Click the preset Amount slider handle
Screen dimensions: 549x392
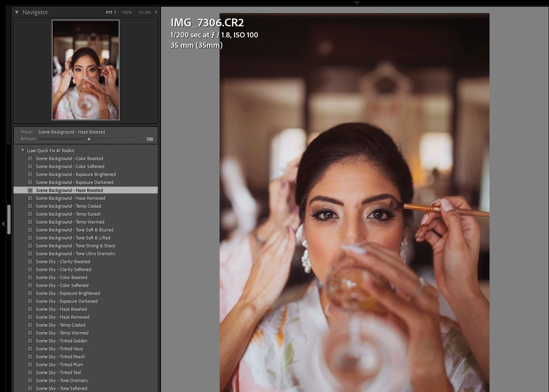pyautogui.click(x=89, y=139)
